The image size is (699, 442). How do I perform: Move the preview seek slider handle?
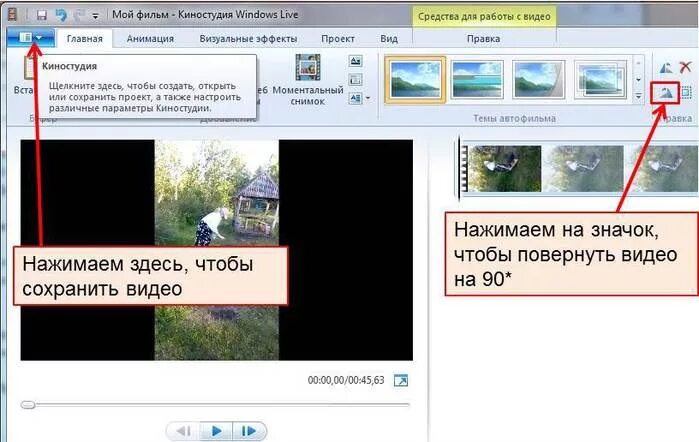click(x=28, y=405)
